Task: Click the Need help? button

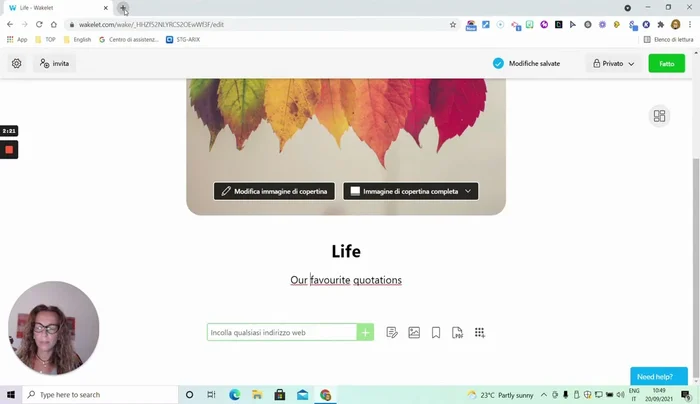Action: [659, 376]
